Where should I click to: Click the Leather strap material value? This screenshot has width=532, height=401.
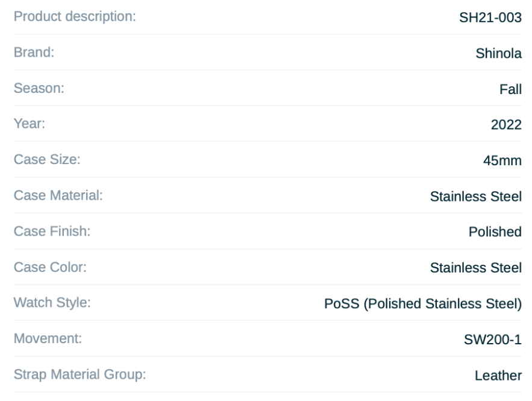pyautogui.click(x=498, y=376)
